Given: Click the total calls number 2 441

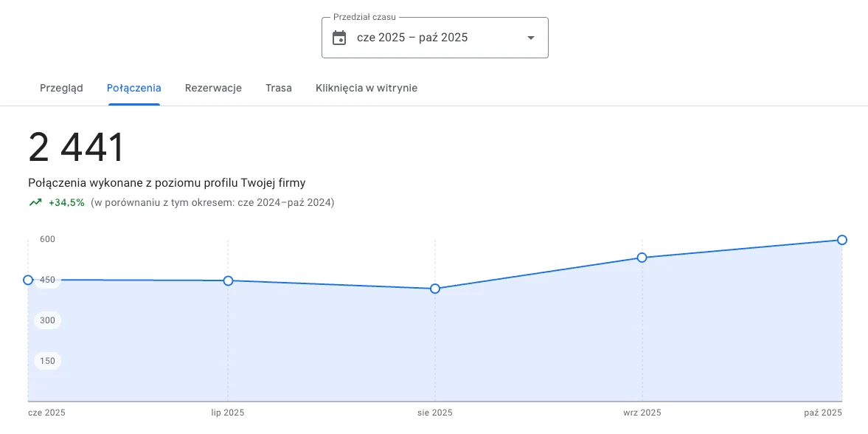Looking at the screenshot, I should click(x=77, y=148).
